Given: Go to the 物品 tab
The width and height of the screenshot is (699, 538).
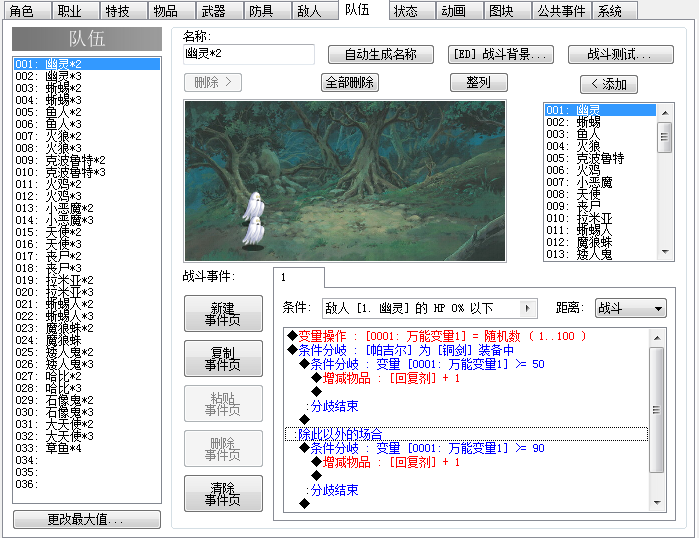Looking at the screenshot, I should click(171, 11).
